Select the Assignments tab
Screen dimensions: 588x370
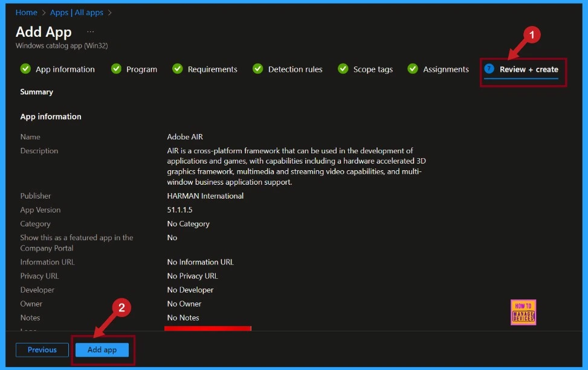446,69
